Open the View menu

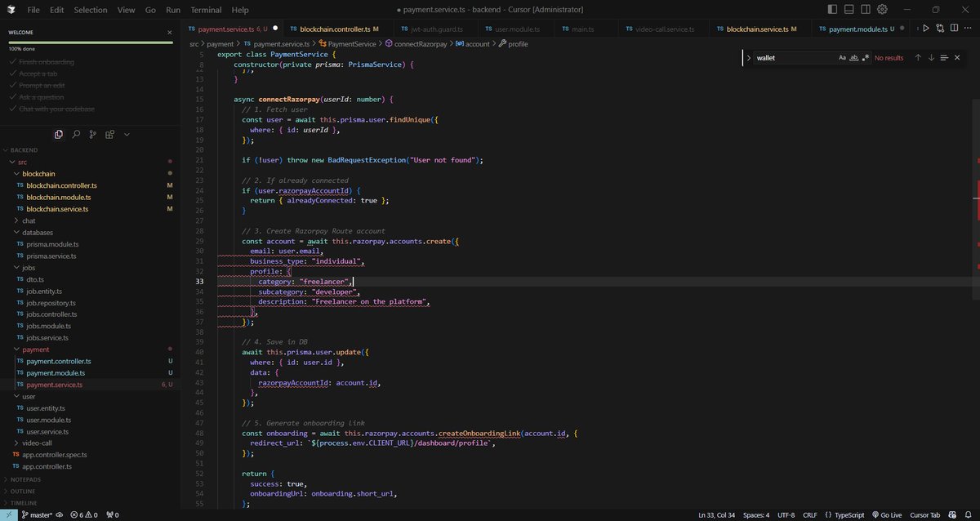point(126,10)
